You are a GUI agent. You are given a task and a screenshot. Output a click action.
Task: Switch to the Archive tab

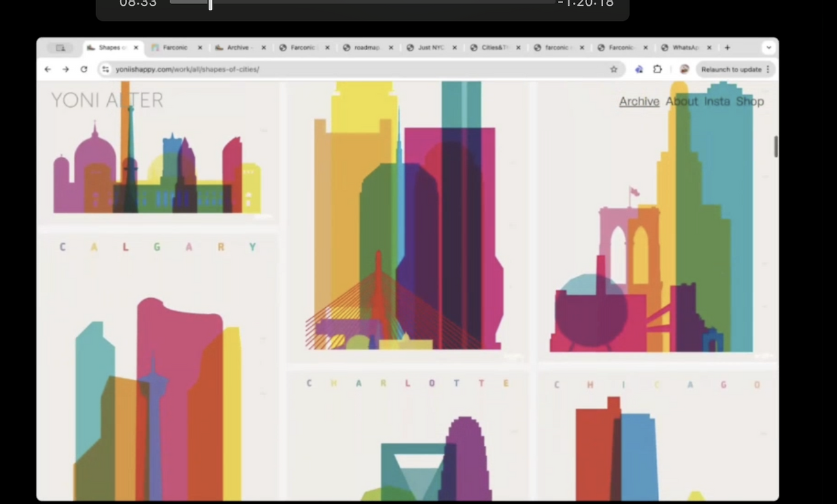[239, 48]
